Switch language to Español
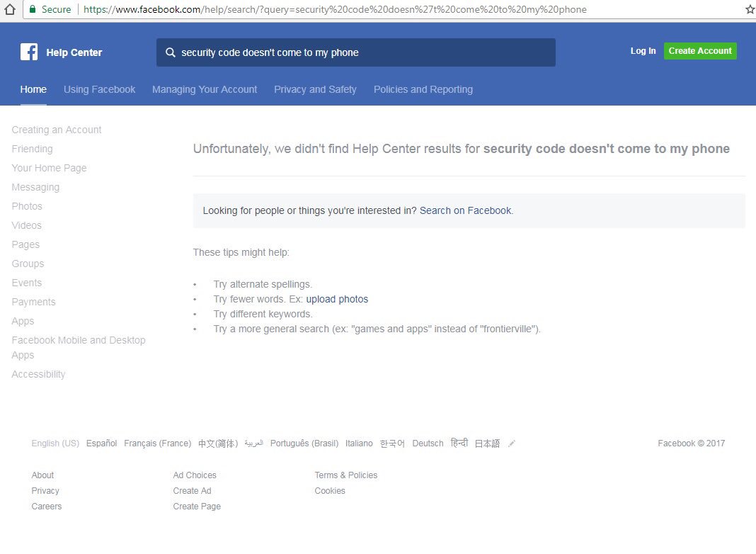This screenshot has width=756, height=554. click(102, 443)
